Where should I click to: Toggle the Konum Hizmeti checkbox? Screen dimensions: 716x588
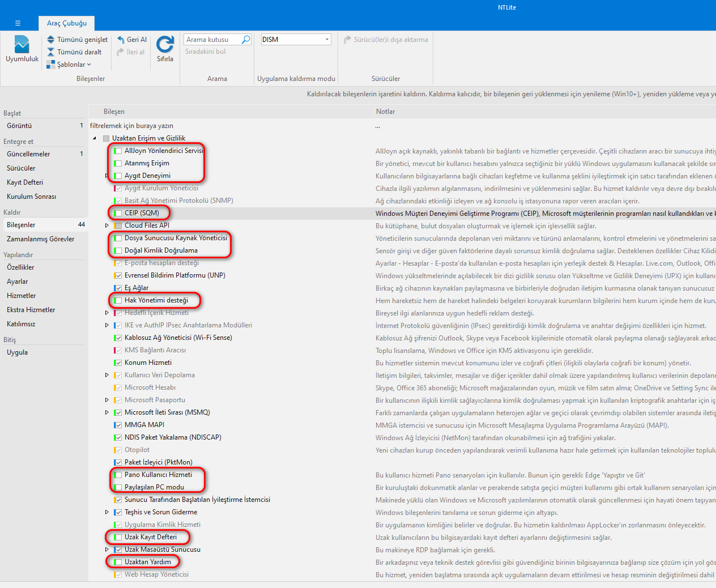(118, 363)
